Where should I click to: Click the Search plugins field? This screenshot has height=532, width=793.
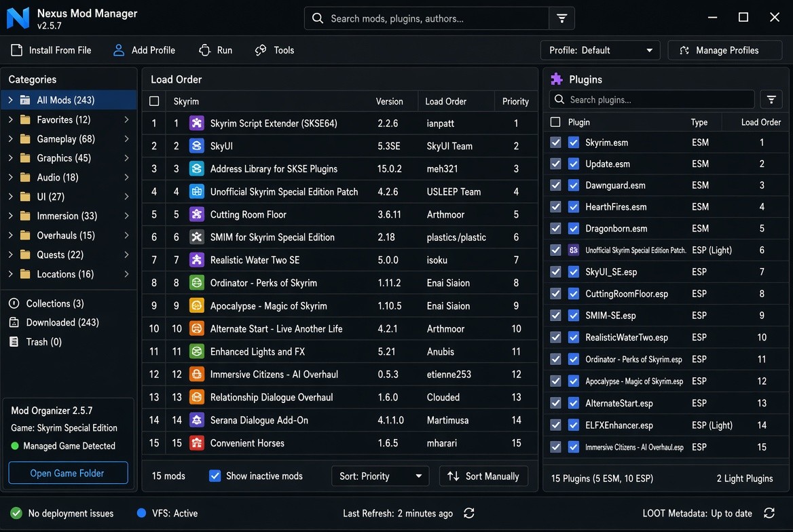click(x=652, y=100)
